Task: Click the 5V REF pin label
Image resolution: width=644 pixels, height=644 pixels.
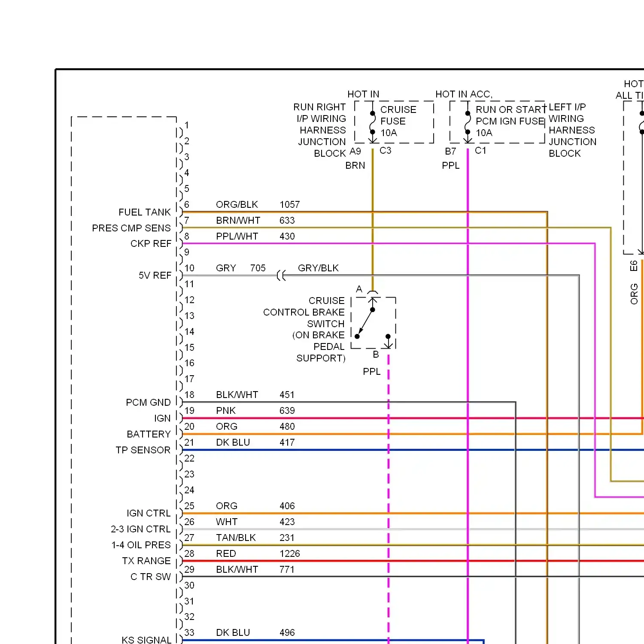Action: point(155,275)
